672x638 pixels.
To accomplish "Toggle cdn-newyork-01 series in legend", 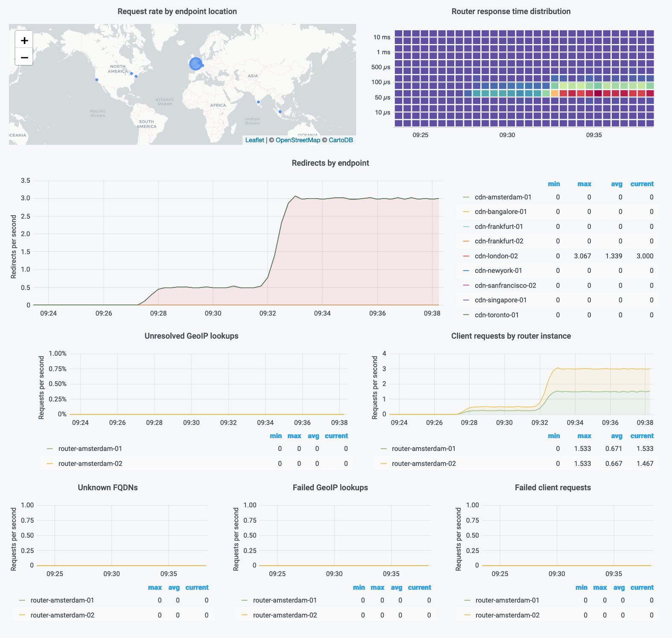I will point(498,271).
